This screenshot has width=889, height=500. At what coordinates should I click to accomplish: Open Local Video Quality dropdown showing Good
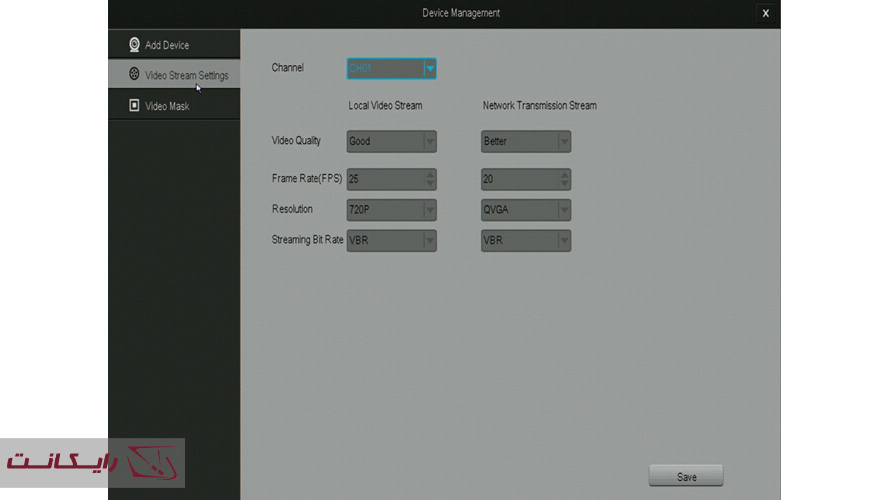pos(430,141)
